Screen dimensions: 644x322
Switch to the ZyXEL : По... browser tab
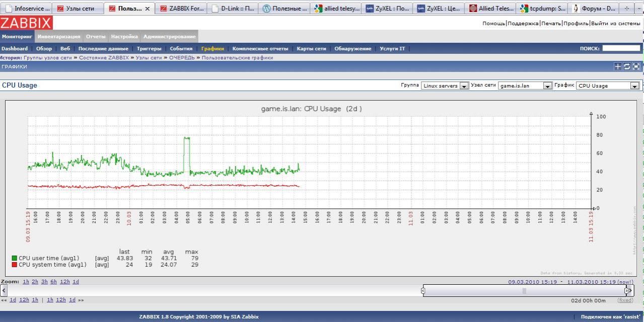tap(387, 9)
